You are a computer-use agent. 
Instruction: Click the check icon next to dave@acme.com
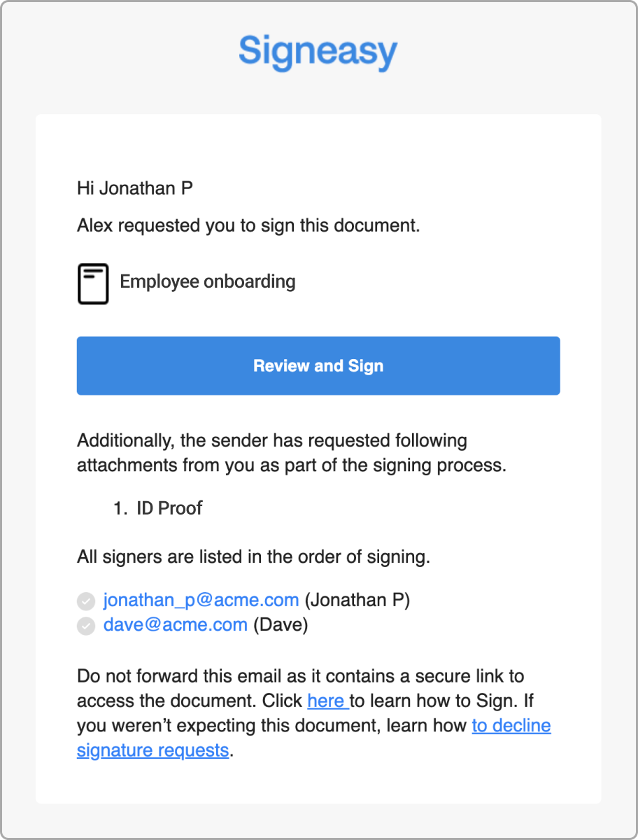pyautogui.click(x=86, y=626)
